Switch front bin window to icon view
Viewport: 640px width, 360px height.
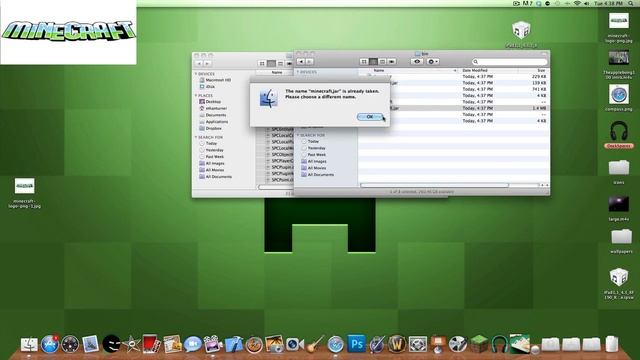click(x=364, y=62)
